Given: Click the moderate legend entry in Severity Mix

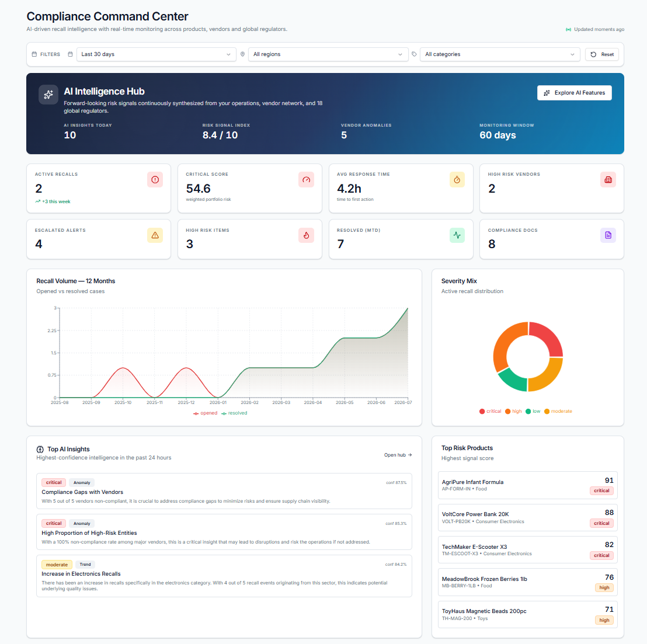Looking at the screenshot, I should (558, 411).
